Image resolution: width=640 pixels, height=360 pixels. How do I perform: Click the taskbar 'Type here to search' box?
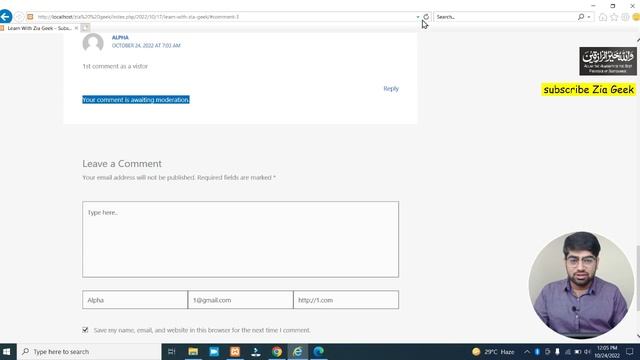[89, 351]
